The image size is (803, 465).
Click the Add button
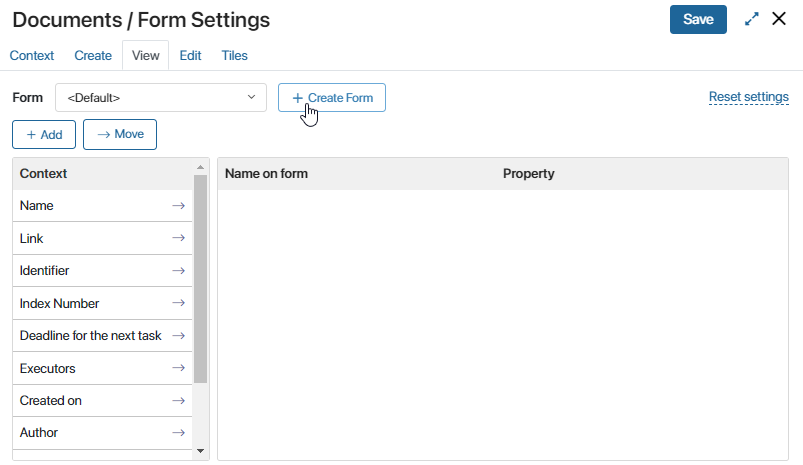tap(44, 135)
